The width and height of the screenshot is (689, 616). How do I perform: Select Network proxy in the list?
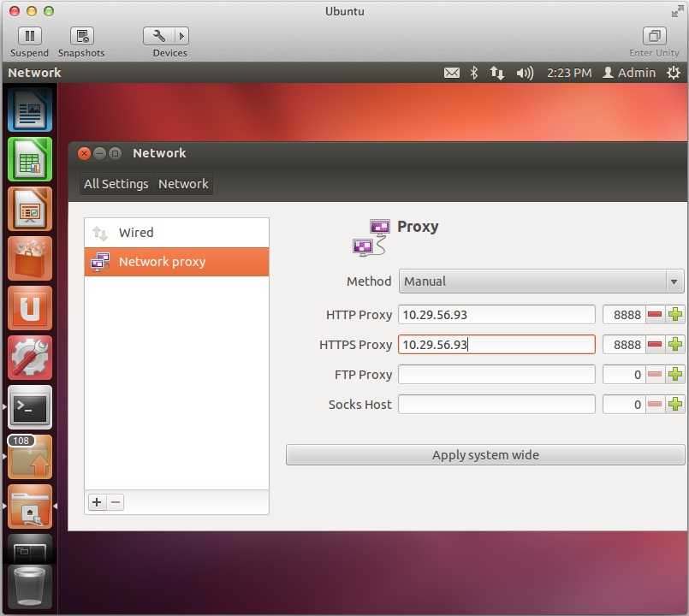pos(176,262)
